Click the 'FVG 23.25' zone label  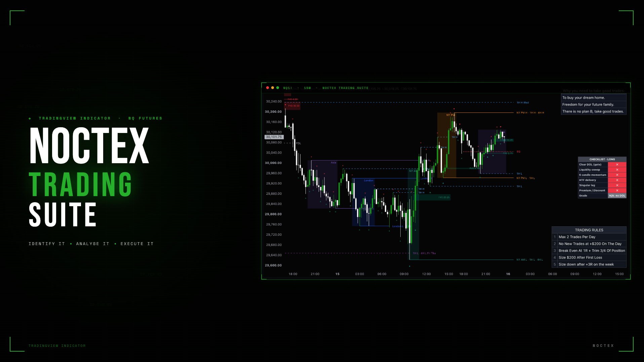[x=444, y=197]
